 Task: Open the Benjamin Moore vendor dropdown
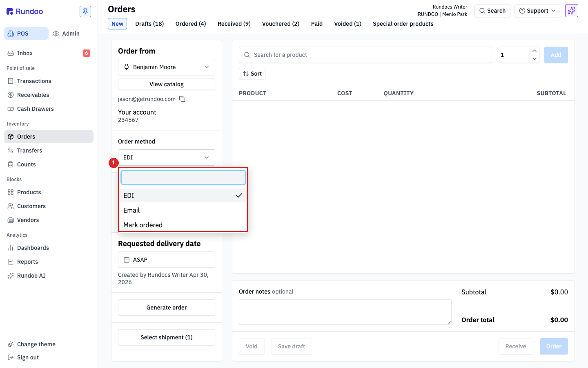click(167, 67)
